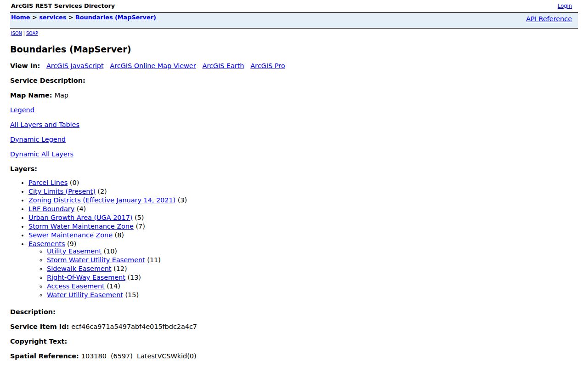Click the Boundaries (MapServer) breadcrumb
The width and height of the screenshot is (588, 368).
point(116,17)
